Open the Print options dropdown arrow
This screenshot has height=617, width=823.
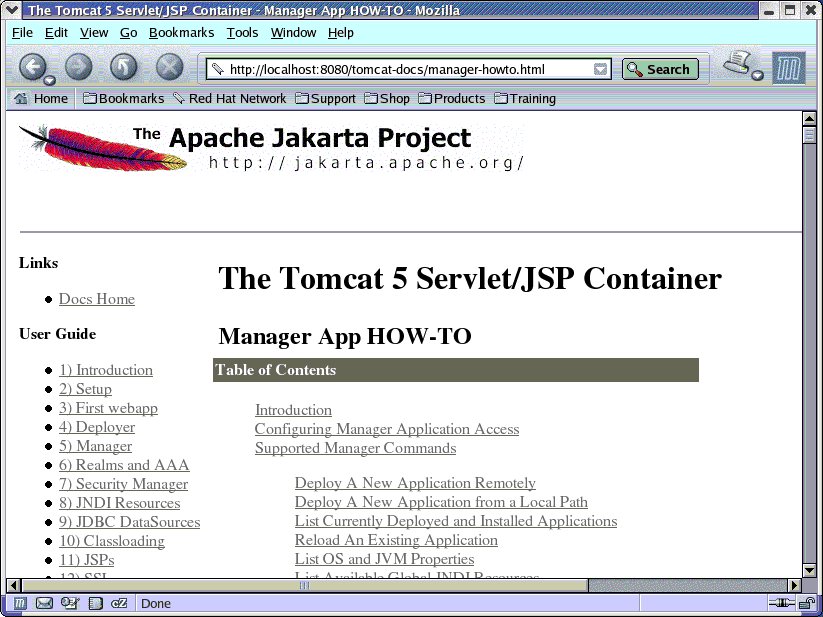[757, 76]
